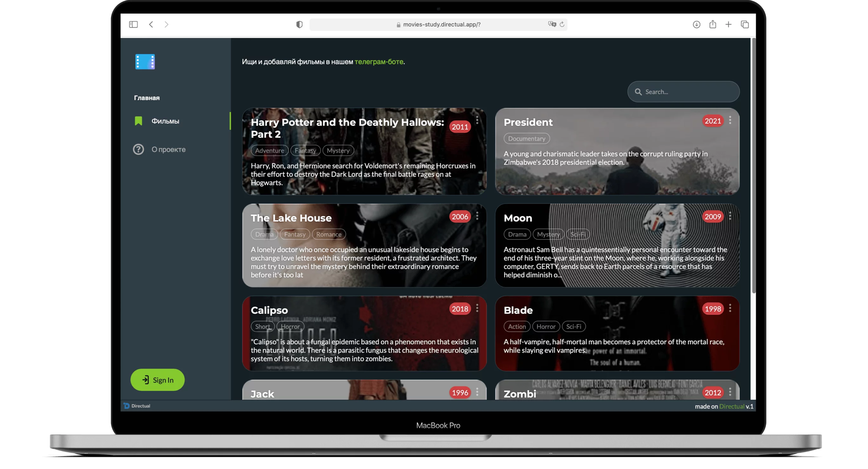Click the three-dot menu on President card
This screenshot has height=469, width=868.
click(730, 120)
